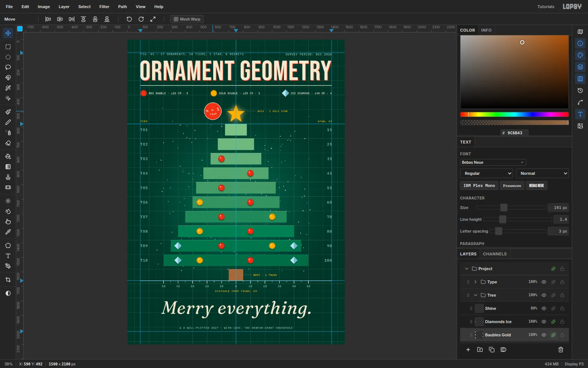
Task: Select the Rectangular Marquee tool
Action: coord(8,47)
